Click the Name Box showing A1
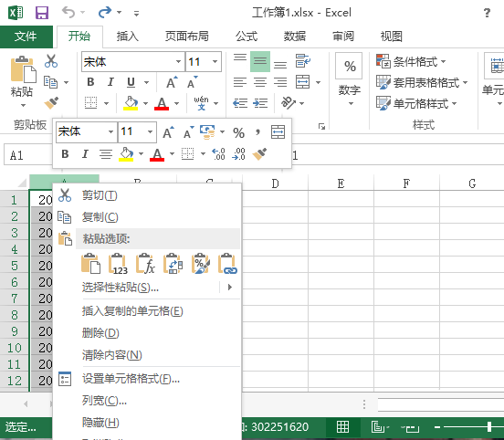Viewport: 504px width, 440px height. tap(28, 155)
